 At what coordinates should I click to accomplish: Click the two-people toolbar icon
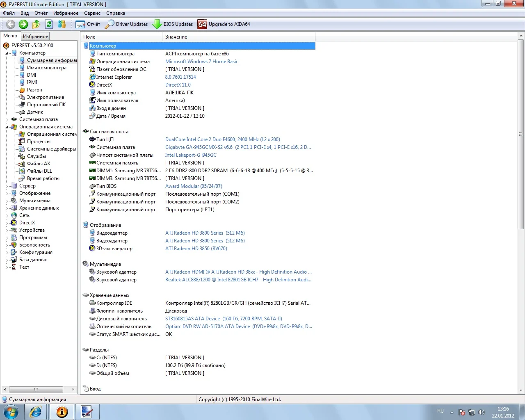(x=62, y=24)
